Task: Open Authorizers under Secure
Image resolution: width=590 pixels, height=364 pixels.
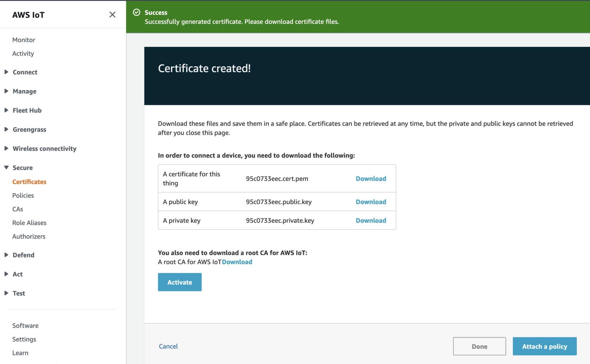Action: [29, 236]
